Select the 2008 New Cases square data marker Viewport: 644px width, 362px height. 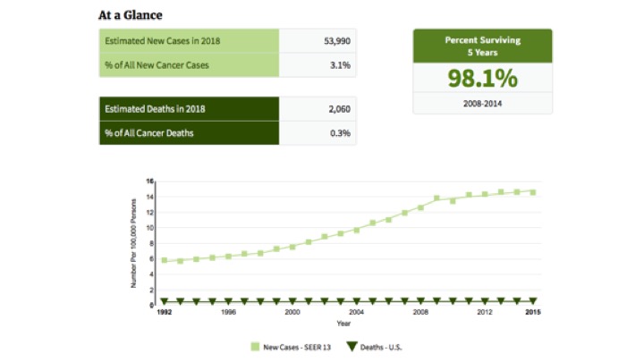coord(420,207)
